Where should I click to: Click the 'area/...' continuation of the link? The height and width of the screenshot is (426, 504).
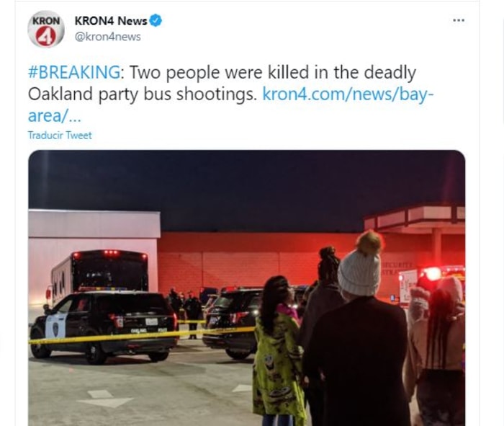click(x=54, y=115)
